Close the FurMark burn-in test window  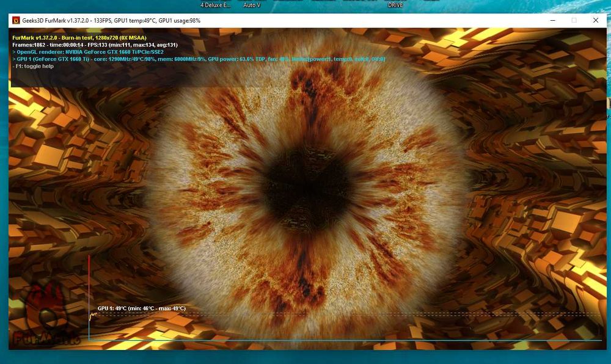coord(595,20)
